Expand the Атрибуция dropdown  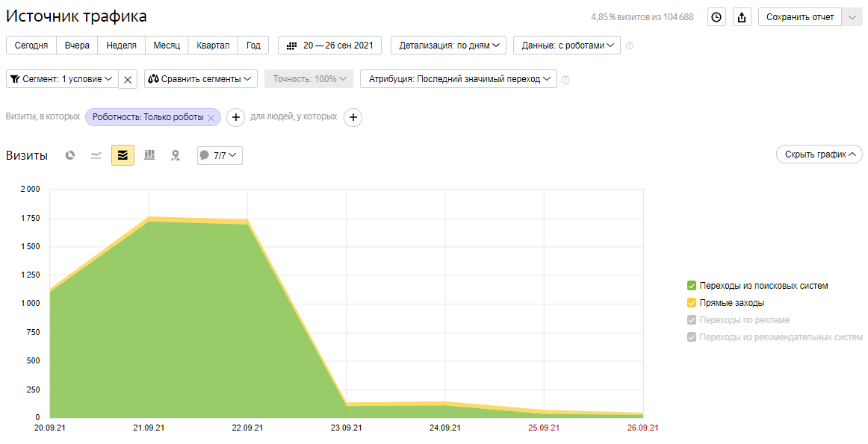coord(459,79)
